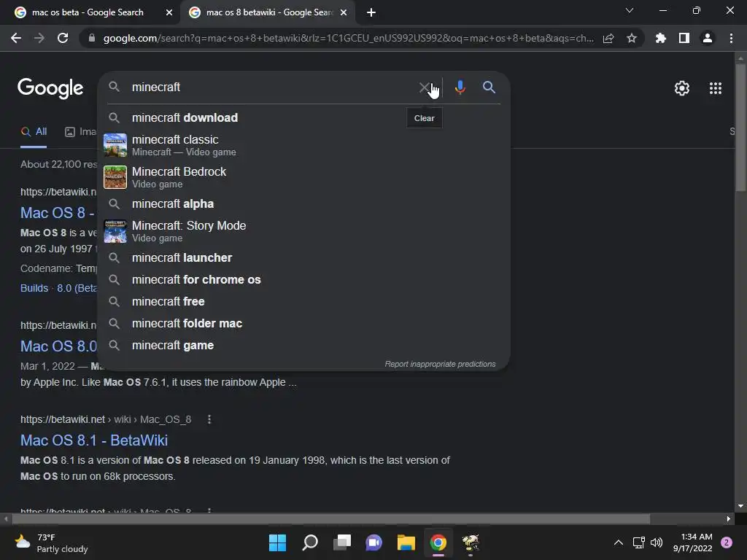Select the 'mac os 8 betawiki' tab
Screen dimensions: 747x560
click(269, 12)
